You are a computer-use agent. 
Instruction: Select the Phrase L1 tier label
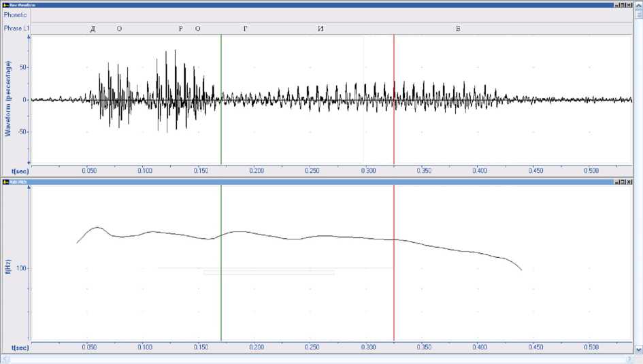click(15, 29)
